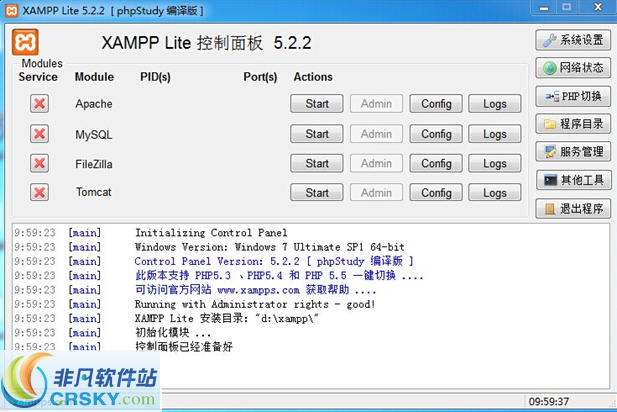View Apache Logs
Screen dimensions: 617x412
495,103
